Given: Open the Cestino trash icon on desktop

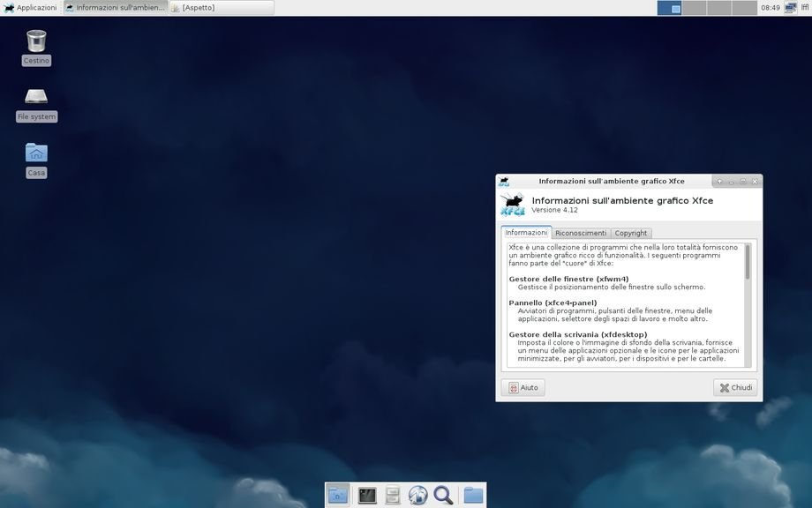Looking at the screenshot, I should [36, 41].
